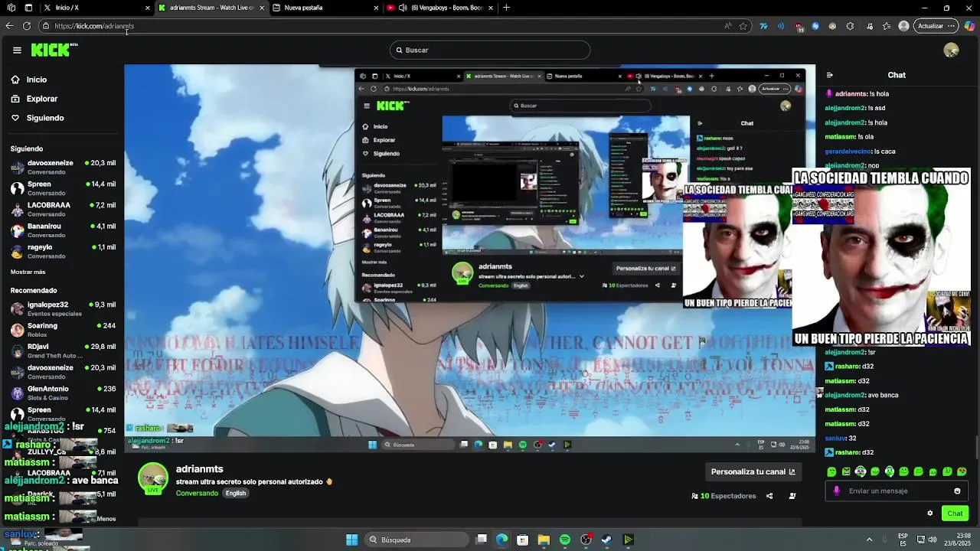Add page to favorites star
The height and width of the screenshot is (551, 980).
pyautogui.click(x=743, y=26)
